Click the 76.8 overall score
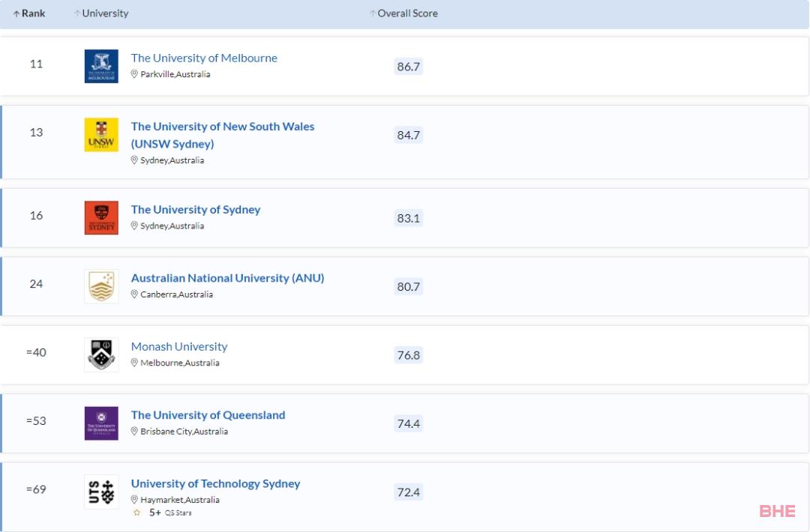The width and height of the screenshot is (810, 532). tap(409, 355)
